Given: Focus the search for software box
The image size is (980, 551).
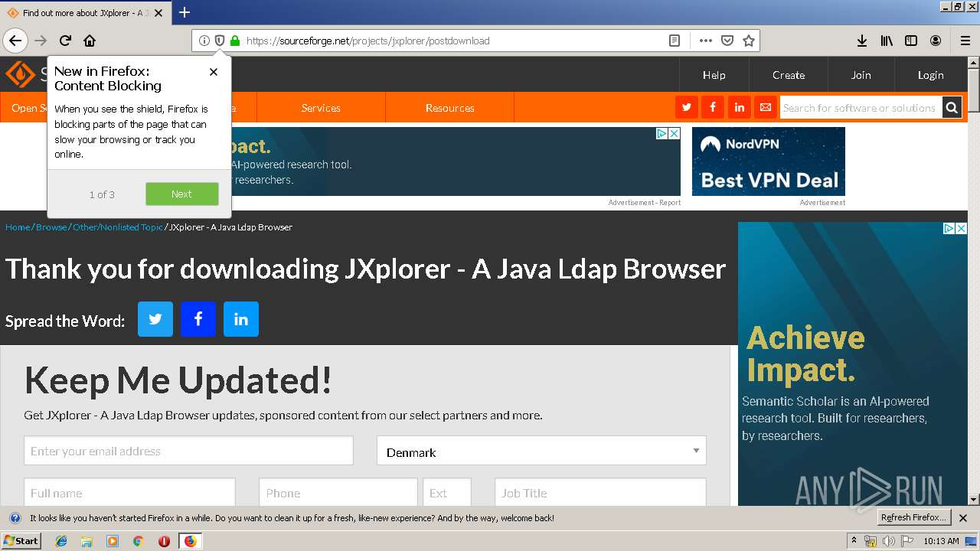Looking at the screenshot, I should point(861,108).
